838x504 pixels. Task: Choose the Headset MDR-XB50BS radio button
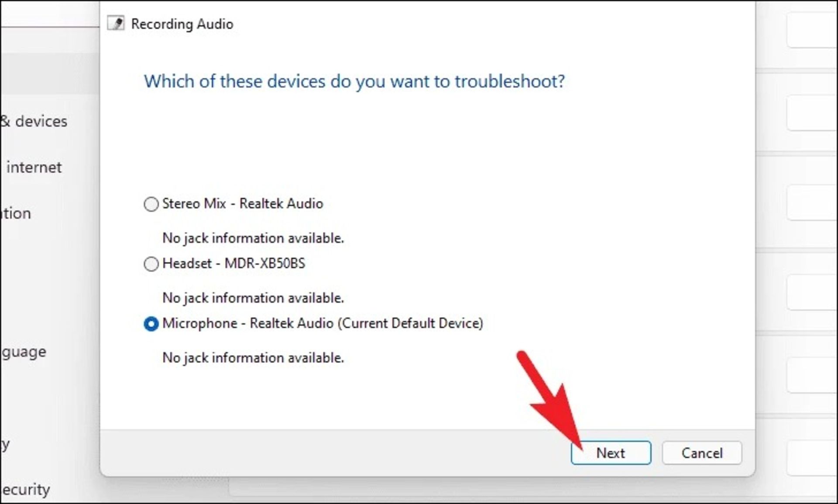tap(151, 264)
